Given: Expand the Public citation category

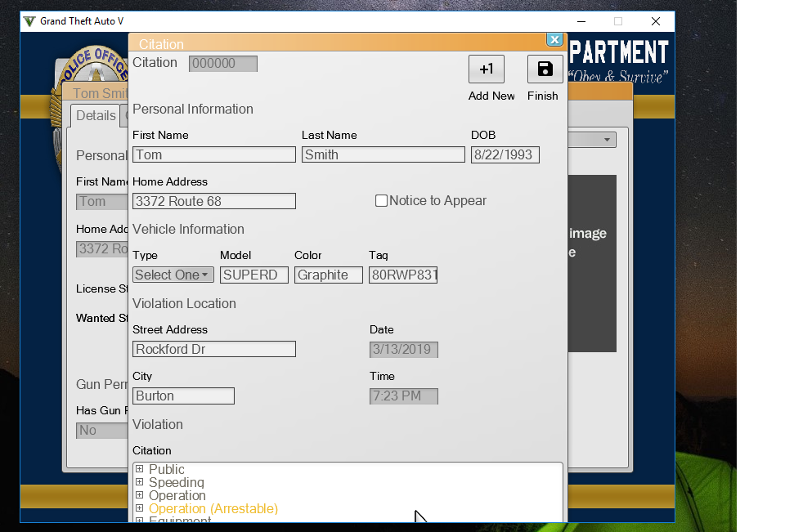Looking at the screenshot, I should tap(140, 469).
